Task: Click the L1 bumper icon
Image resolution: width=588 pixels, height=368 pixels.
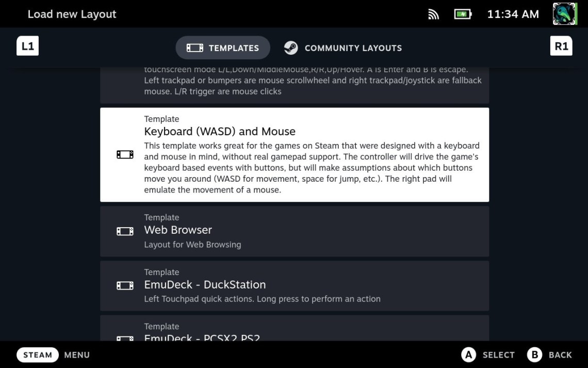Action: (27, 46)
